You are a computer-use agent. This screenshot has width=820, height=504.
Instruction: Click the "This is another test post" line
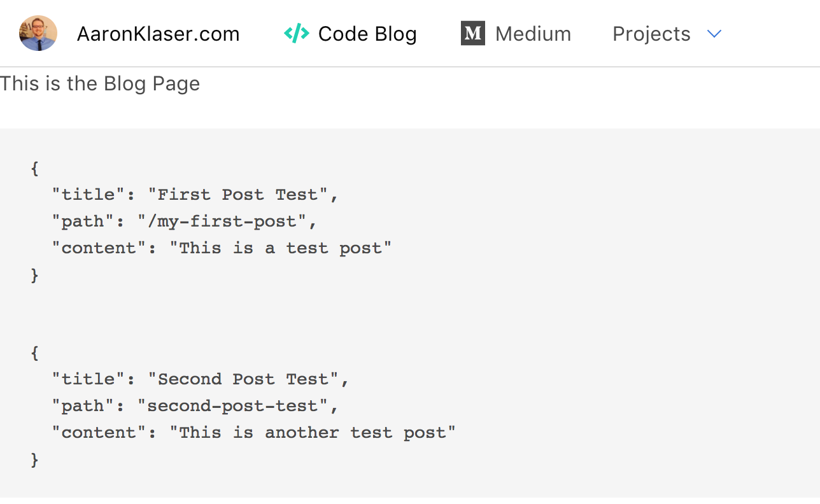(x=253, y=433)
